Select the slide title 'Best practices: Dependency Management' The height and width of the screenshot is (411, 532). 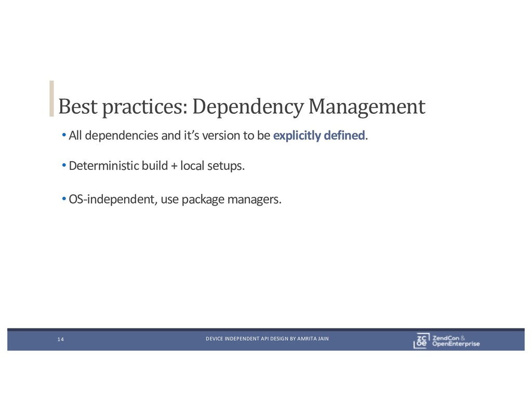[x=242, y=107]
